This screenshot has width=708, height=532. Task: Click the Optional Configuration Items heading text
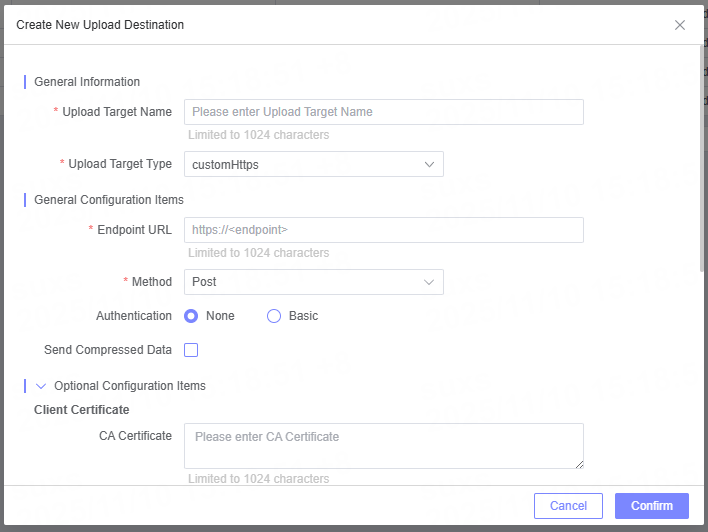pyautogui.click(x=130, y=386)
